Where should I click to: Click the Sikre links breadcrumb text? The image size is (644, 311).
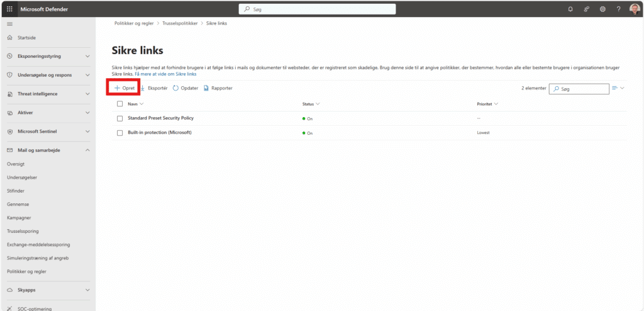pyautogui.click(x=216, y=23)
